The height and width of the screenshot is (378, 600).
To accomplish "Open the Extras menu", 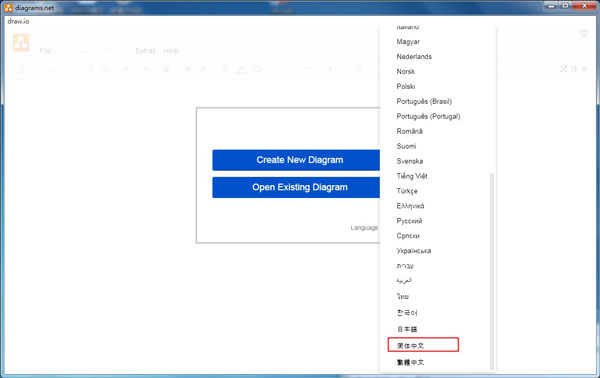I will [x=145, y=51].
